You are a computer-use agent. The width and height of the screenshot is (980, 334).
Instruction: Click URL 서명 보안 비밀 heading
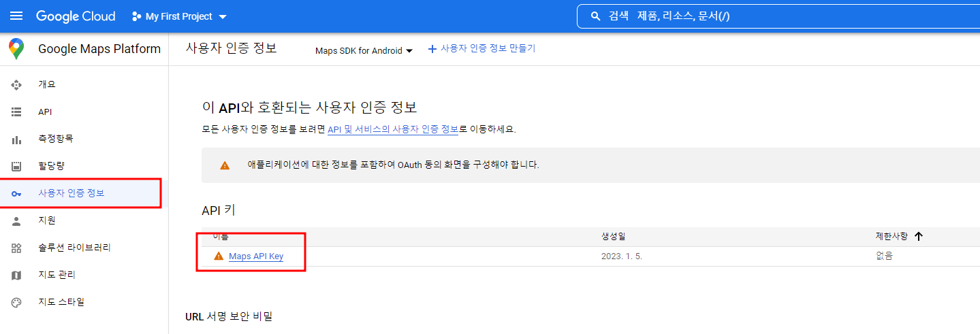pyautogui.click(x=229, y=316)
